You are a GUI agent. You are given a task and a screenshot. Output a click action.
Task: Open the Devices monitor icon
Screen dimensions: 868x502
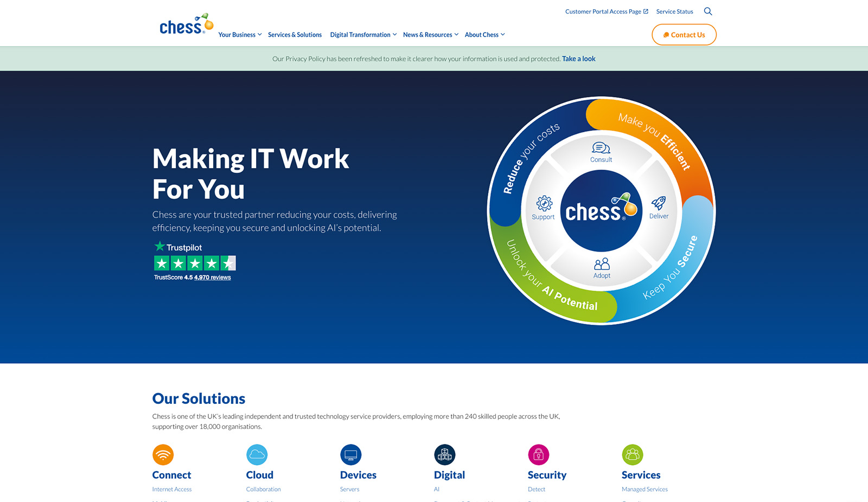[350, 455]
